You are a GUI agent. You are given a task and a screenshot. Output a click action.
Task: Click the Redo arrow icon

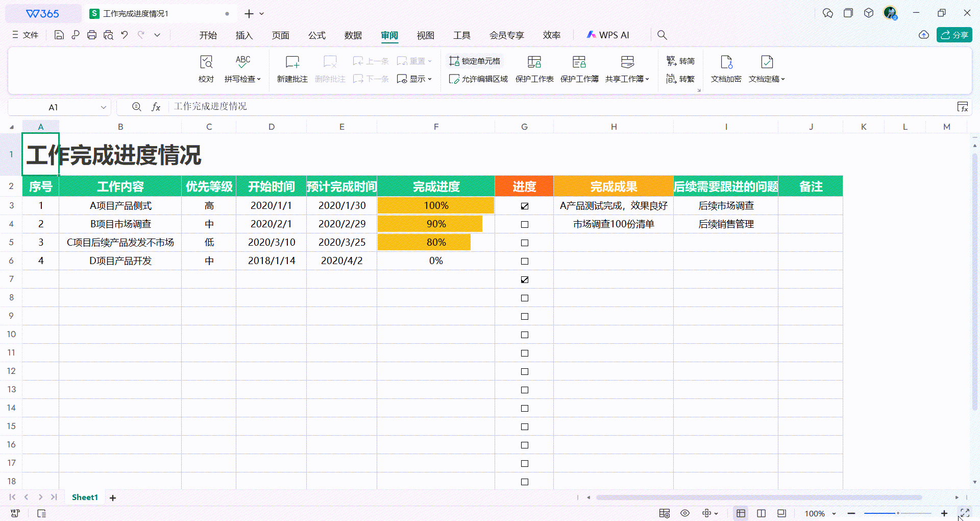(x=141, y=35)
